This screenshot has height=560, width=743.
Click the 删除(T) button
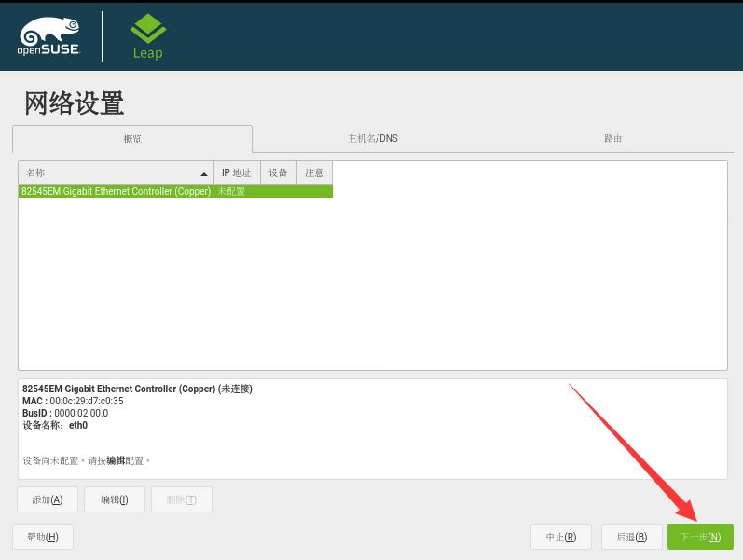tap(182, 499)
